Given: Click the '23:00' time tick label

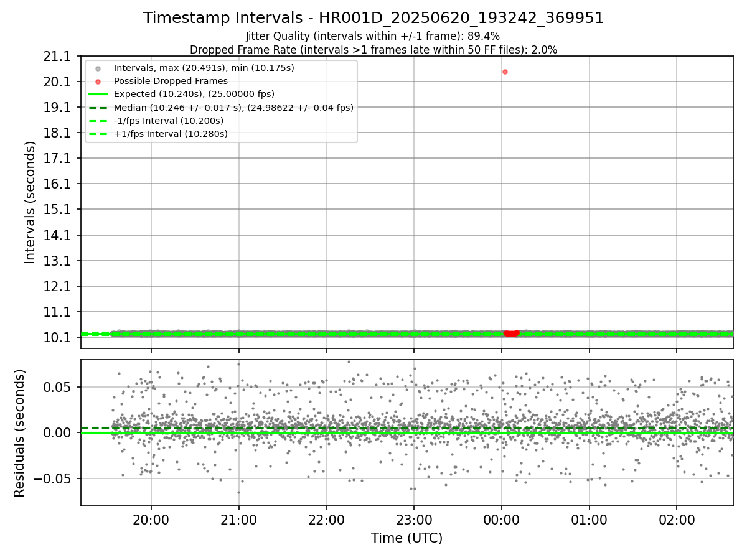Looking at the screenshot, I should [414, 520].
